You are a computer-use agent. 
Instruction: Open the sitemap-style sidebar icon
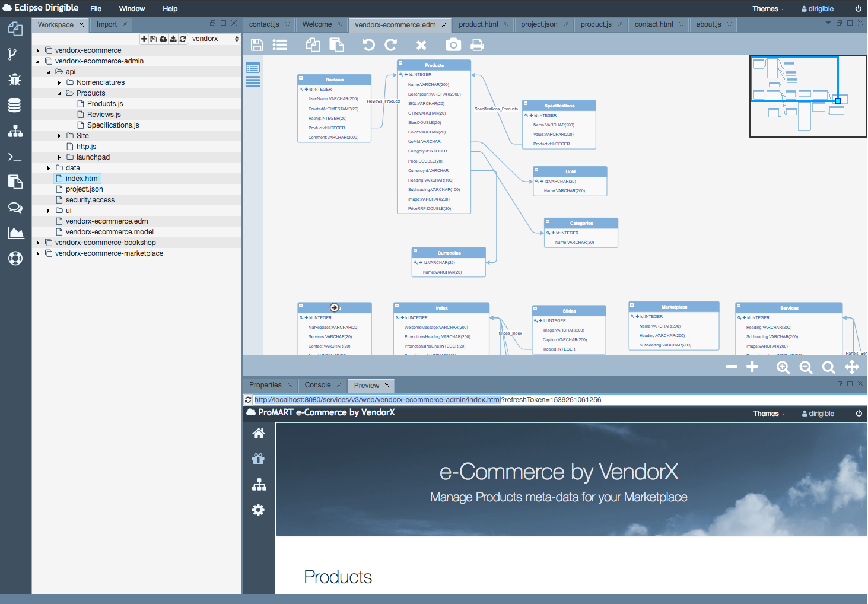click(x=15, y=131)
